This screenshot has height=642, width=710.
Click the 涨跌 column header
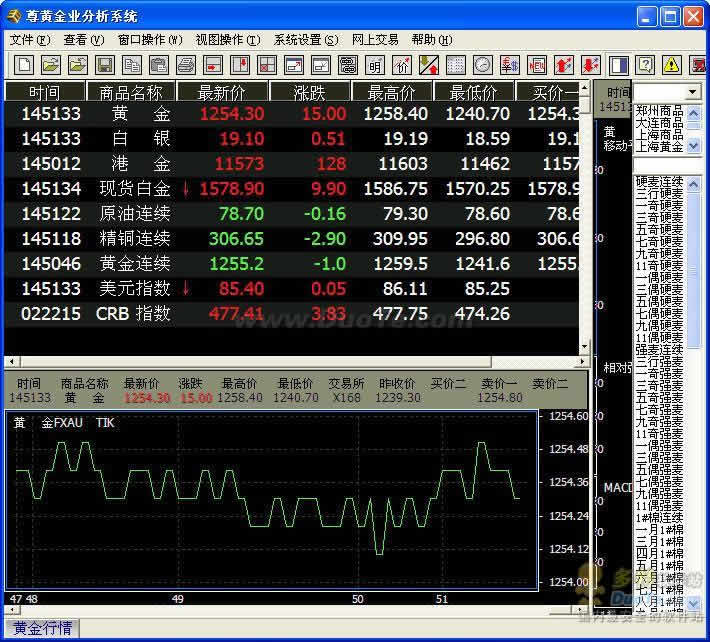[x=310, y=92]
